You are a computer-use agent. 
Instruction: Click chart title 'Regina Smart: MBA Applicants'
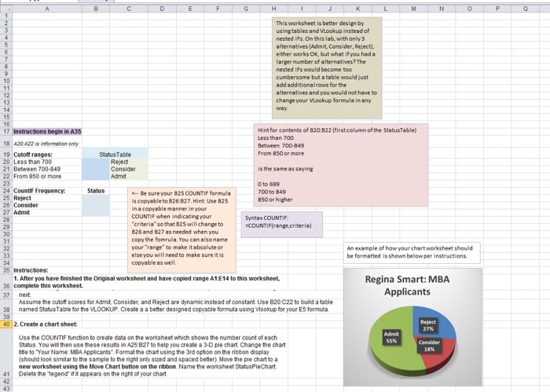click(407, 285)
